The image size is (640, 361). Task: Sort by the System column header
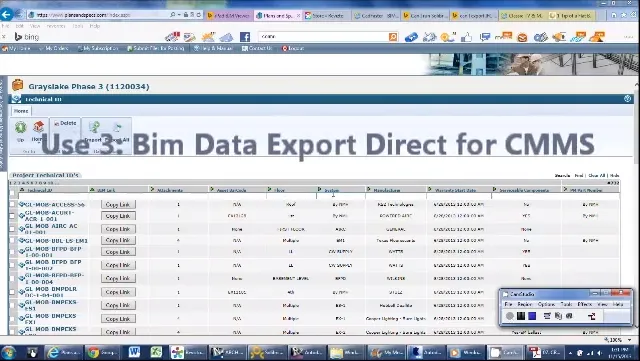click(x=331, y=190)
